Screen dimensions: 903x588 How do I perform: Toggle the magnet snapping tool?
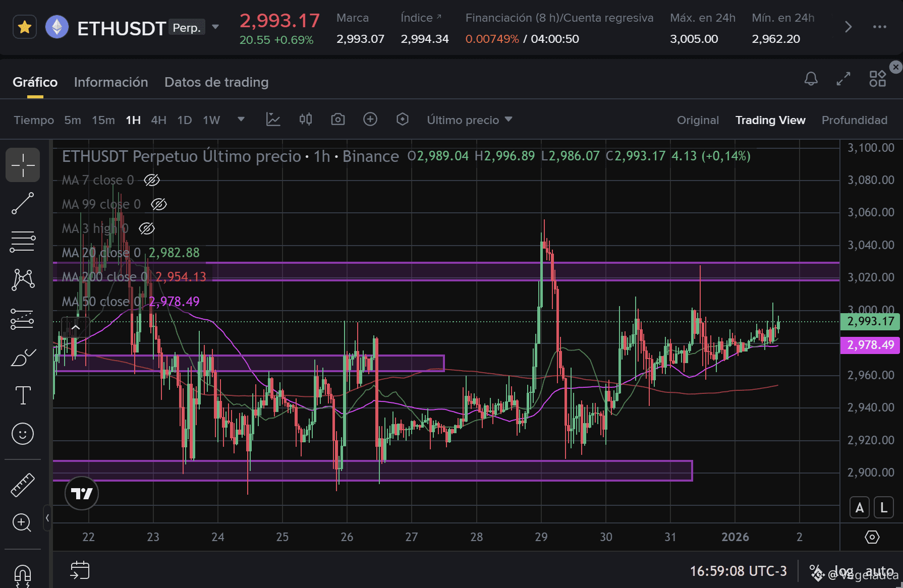(x=23, y=576)
